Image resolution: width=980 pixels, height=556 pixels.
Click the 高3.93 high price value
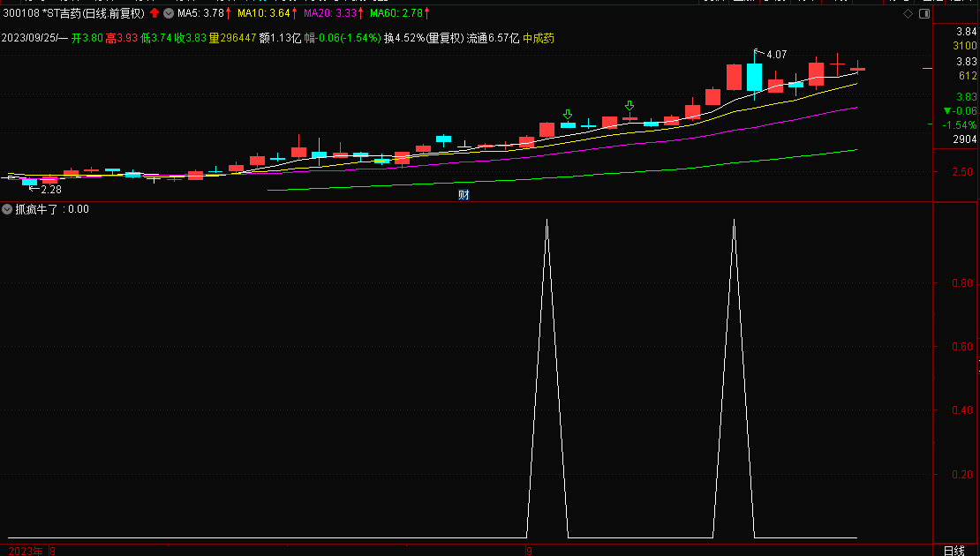click(x=121, y=38)
